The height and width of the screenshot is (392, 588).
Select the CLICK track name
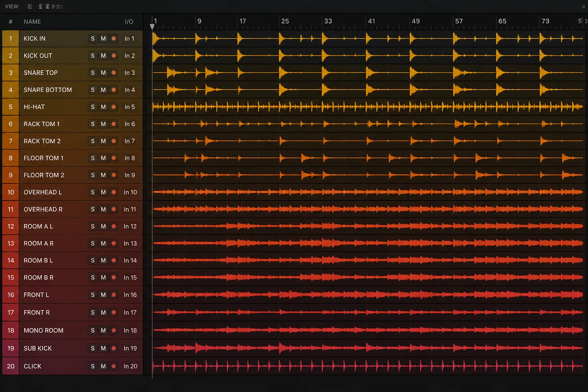point(33,366)
